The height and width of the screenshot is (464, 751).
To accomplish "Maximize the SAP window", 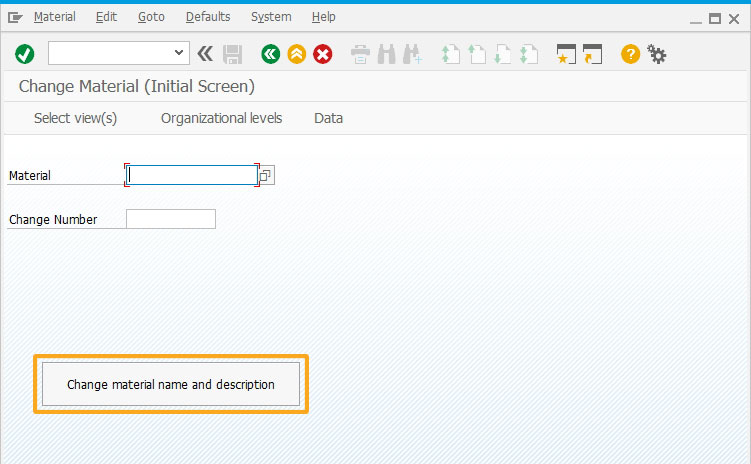I will click(715, 19).
